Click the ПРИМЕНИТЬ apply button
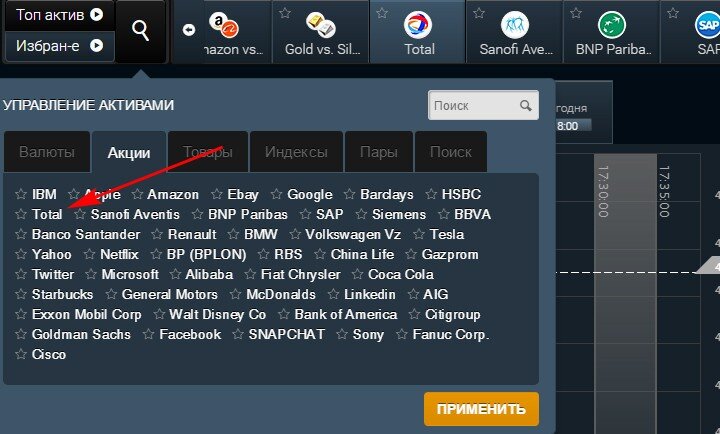The image size is (720, 434). (x=481, y=409)
